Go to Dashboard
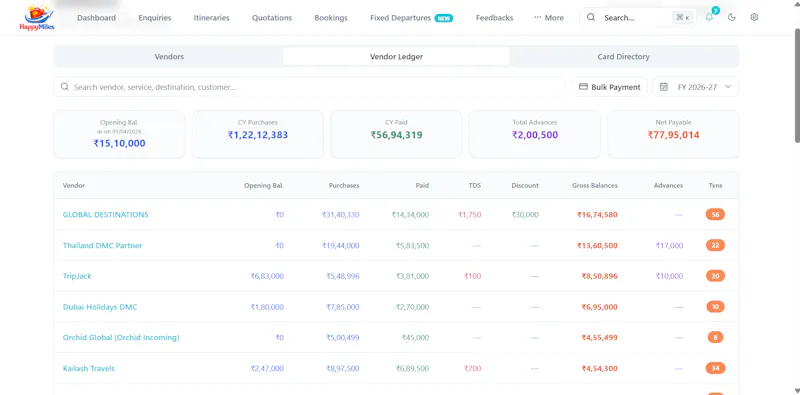This screenshot has height=395, width=800. click(x=96, y=17)
